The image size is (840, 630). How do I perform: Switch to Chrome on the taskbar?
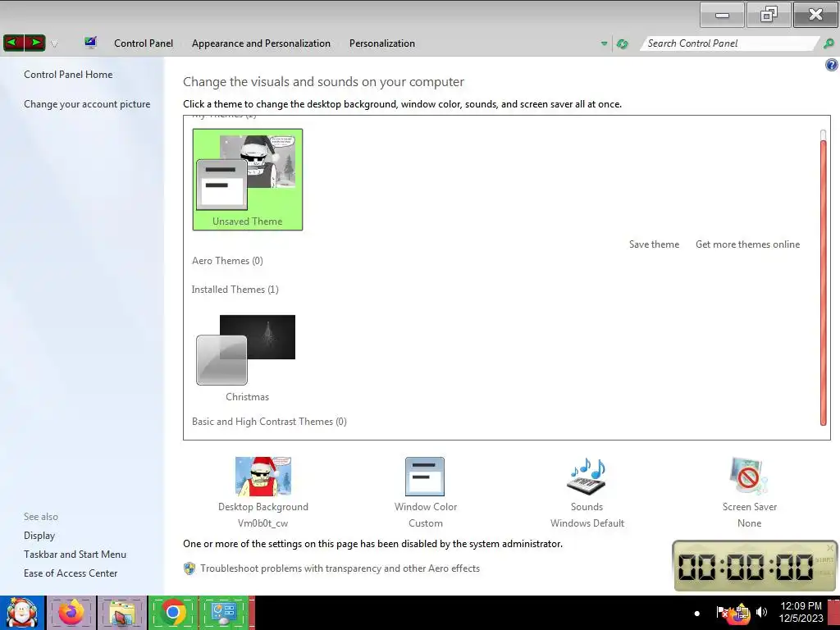click(x=172, y=613)
